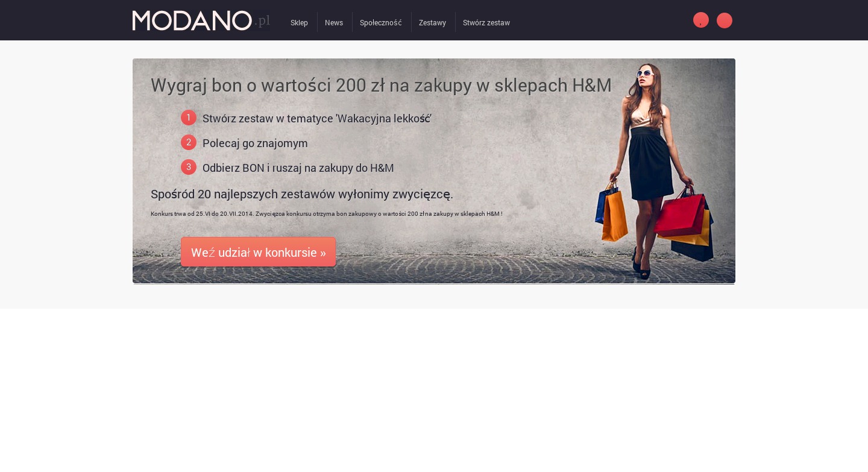Viewport: 868px width, 472px height.
Task: Click the right red circle icon in header
Action: tap(725, 20)
